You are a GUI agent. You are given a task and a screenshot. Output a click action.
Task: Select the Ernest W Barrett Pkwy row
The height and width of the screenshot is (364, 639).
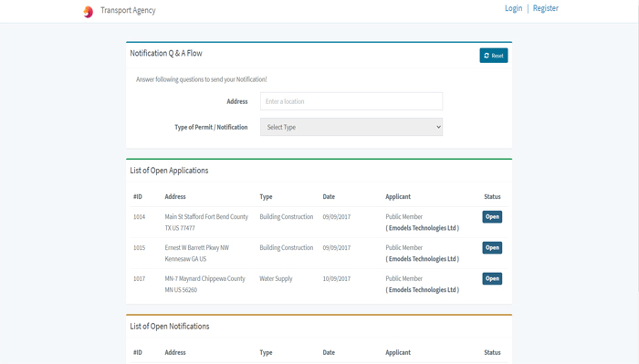tap(319, 254)
